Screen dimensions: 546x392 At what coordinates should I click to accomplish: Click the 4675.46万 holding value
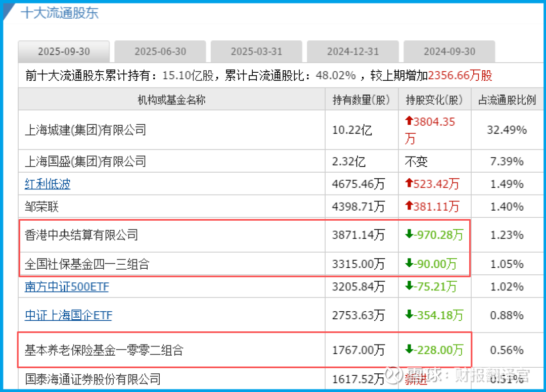(x=358, y=184)
